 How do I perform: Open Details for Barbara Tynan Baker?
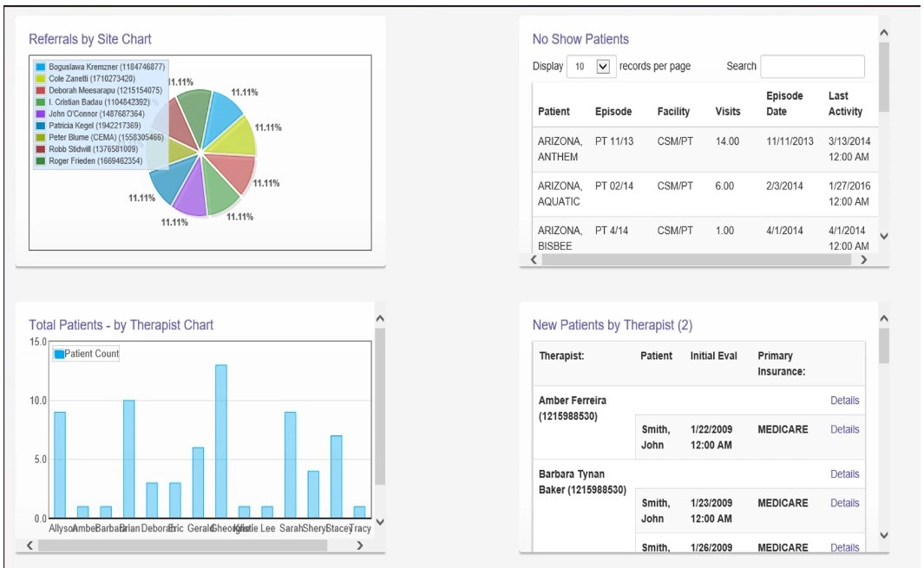point(846,473)
